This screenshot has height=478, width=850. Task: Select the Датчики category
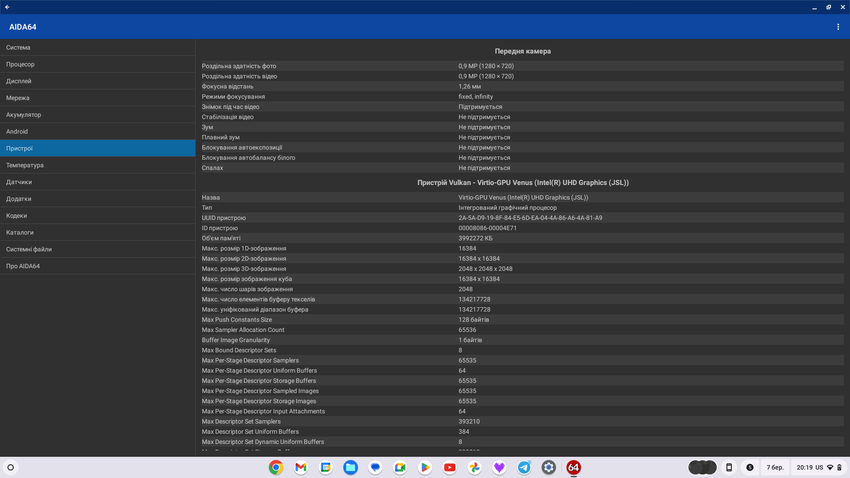(x=97, y=182)
